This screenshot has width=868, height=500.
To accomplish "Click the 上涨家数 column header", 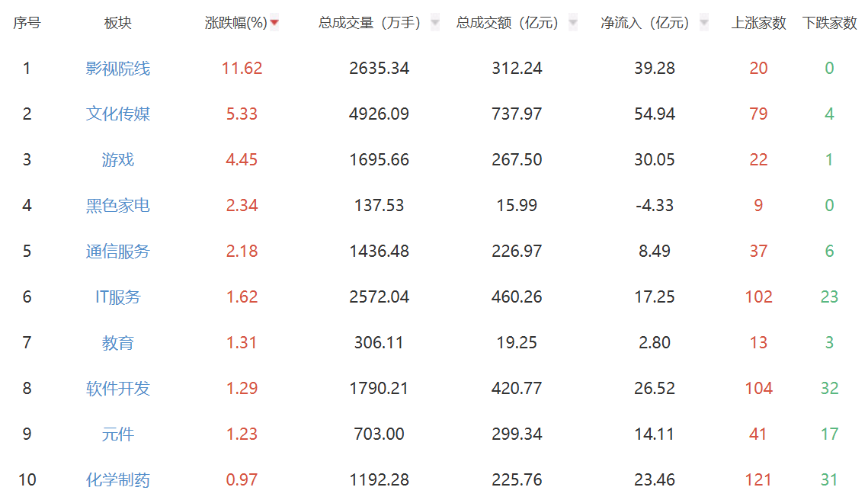I will (x=758, y=23).
